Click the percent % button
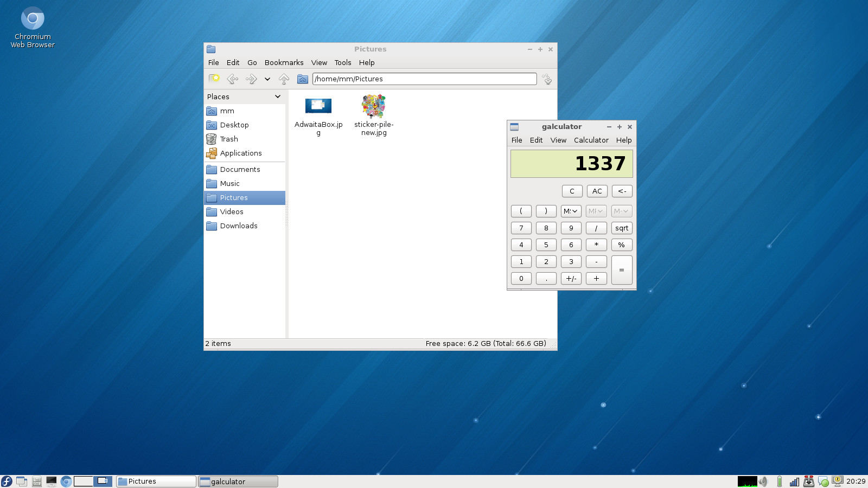The image size is (868, 488). tap(622, 245)
